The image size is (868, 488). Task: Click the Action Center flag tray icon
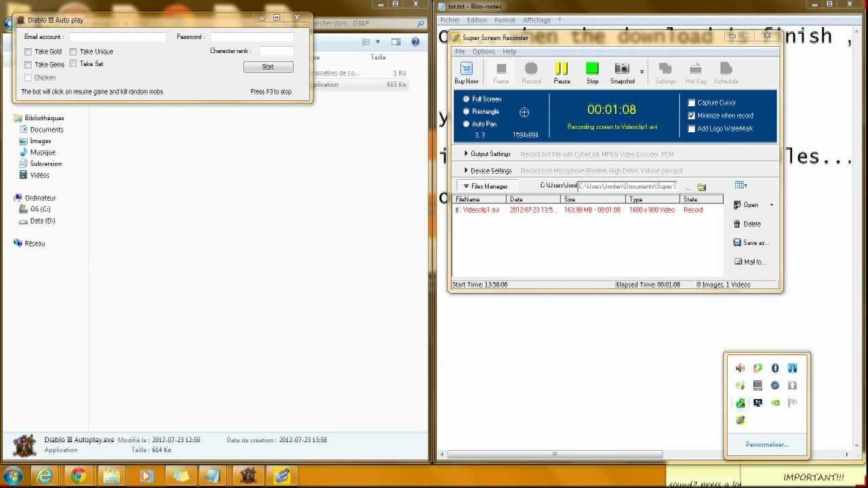(792, 403)
